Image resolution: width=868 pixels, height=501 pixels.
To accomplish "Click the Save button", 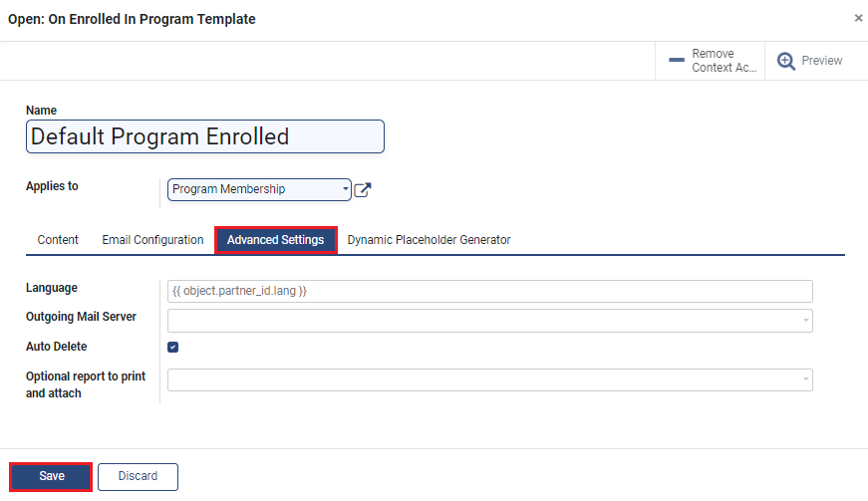I will point(51,476).
